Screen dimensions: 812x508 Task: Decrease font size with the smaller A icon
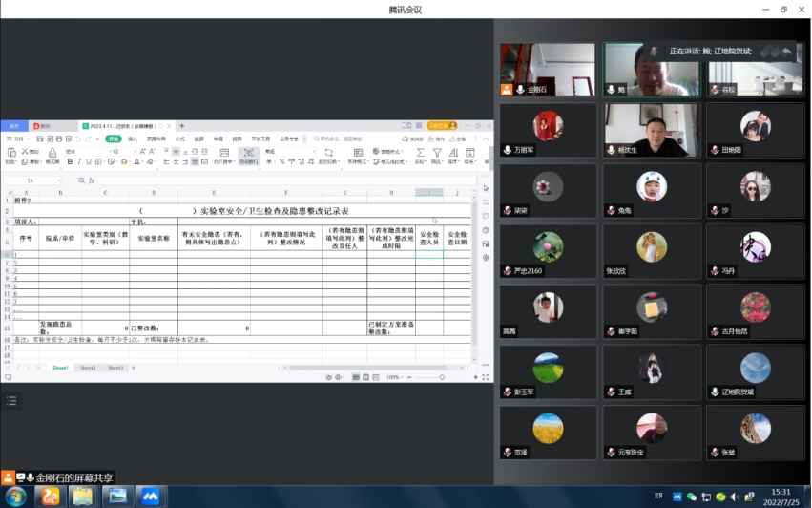[152, 152]
